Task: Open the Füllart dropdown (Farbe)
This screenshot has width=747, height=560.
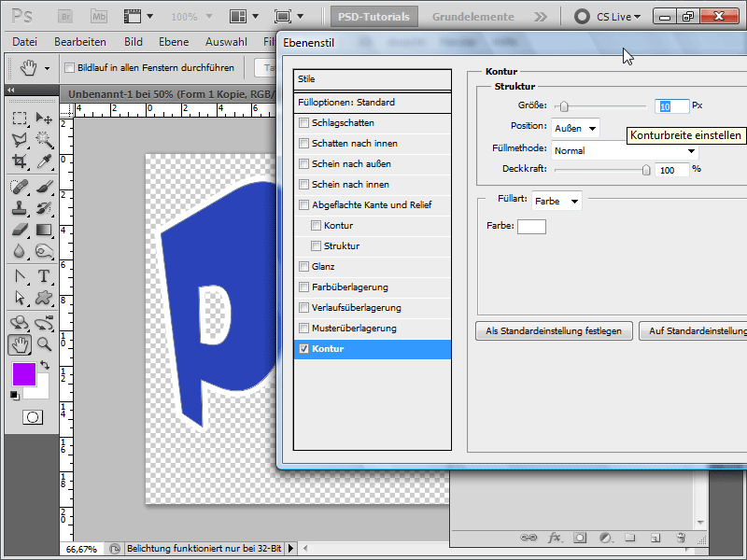Action: pos(557,201)
